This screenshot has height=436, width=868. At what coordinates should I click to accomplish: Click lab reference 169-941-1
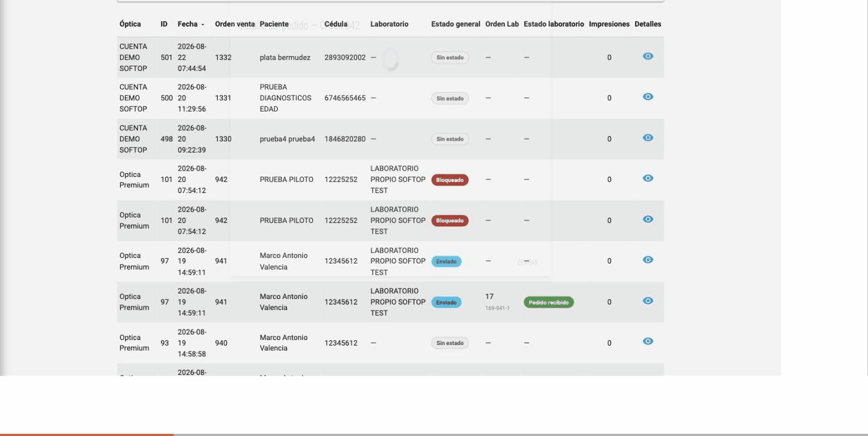[x=498, y=308]
